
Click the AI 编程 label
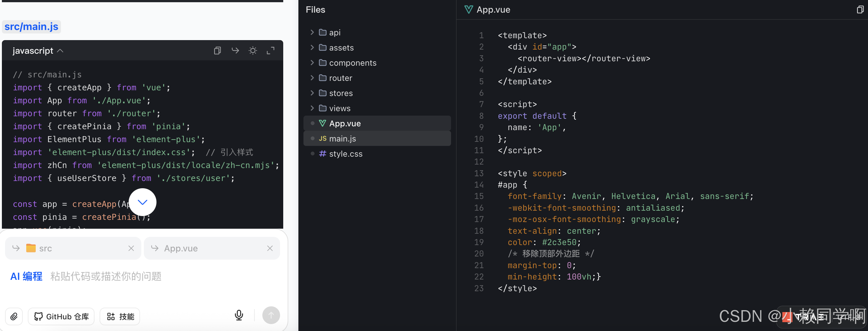click(x=26, y=276)
